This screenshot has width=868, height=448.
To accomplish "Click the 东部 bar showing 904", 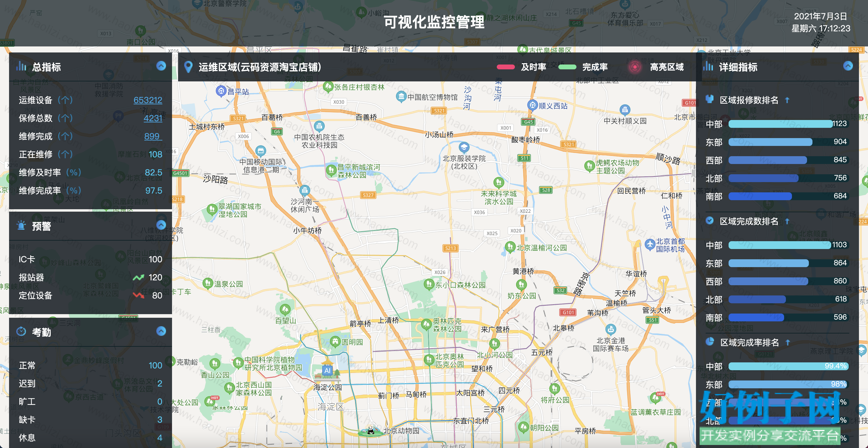I will click(x=770, y=142).
